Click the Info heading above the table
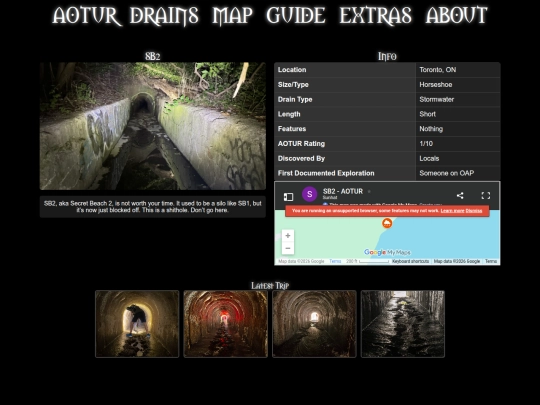Image resolution: width=540 pixels, height=405 pixels. (x=387, y=56)
